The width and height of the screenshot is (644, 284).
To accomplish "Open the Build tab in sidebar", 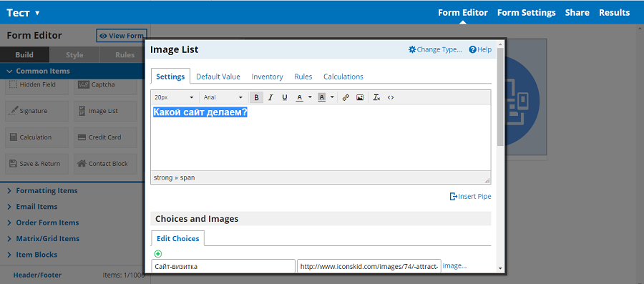I will click(24, 54).
